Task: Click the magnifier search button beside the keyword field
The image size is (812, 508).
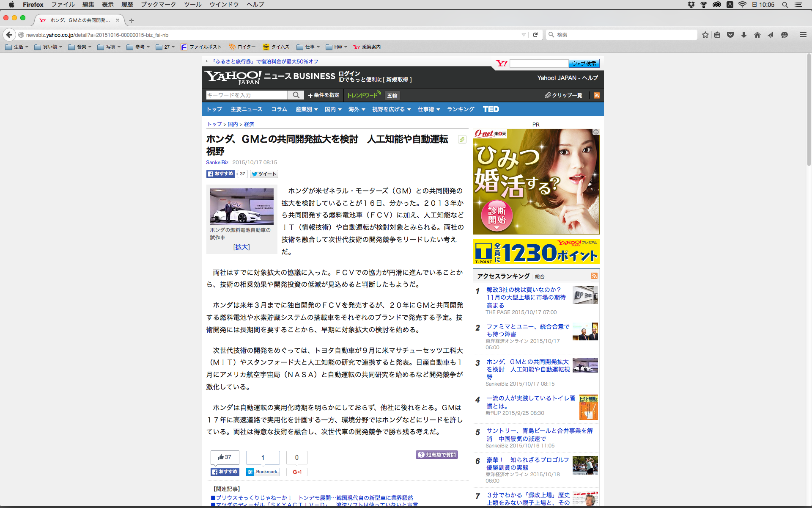Action: [296, 95]
